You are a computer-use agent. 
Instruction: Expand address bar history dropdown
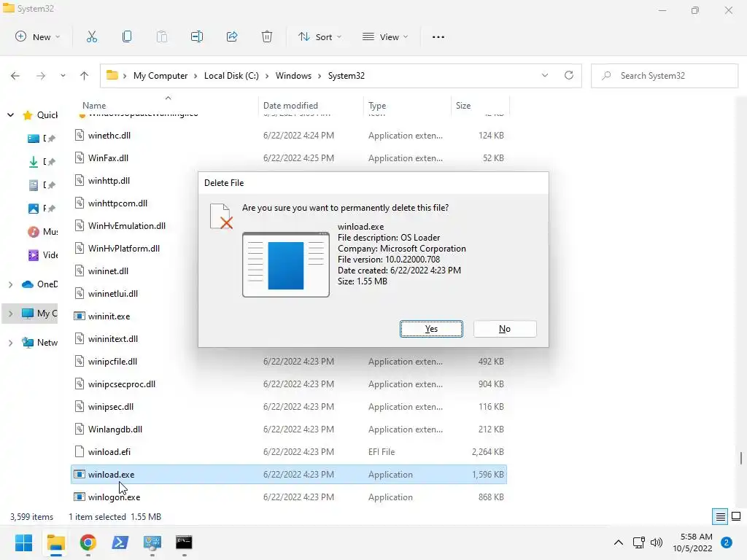pos(545,75)
